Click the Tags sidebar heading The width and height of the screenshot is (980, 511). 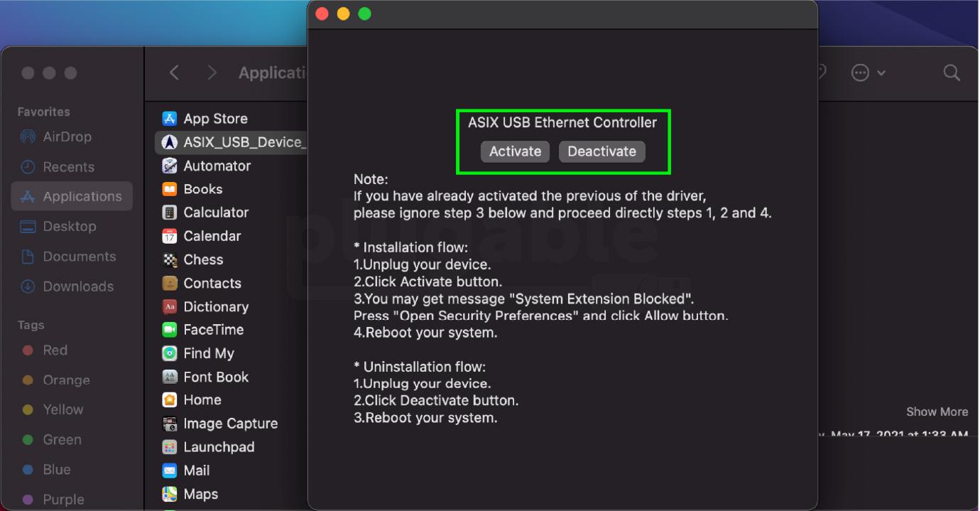31,325
